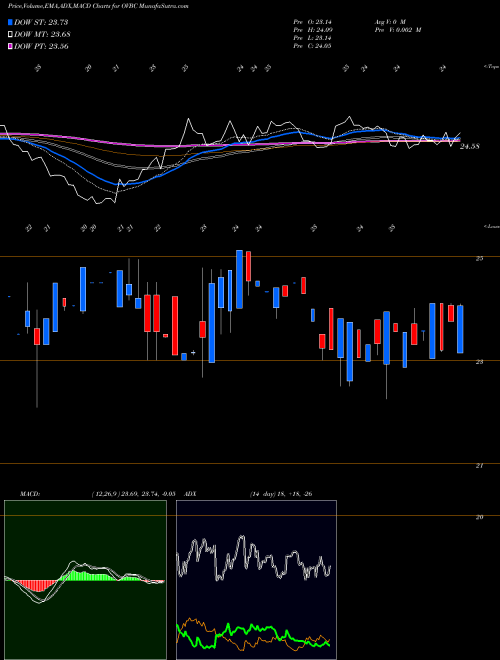Select the 'DOW PT: 23.56' label
The image size is (500, 660).
(41, 46)
